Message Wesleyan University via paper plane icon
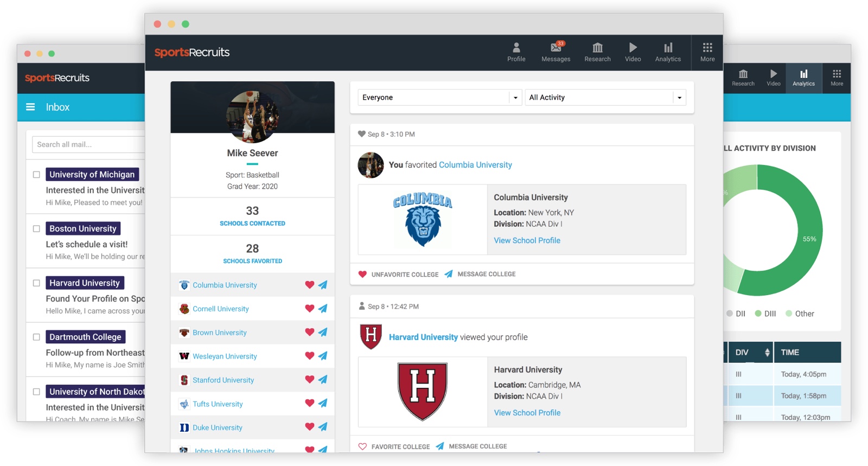 click(x=323, y=356)
